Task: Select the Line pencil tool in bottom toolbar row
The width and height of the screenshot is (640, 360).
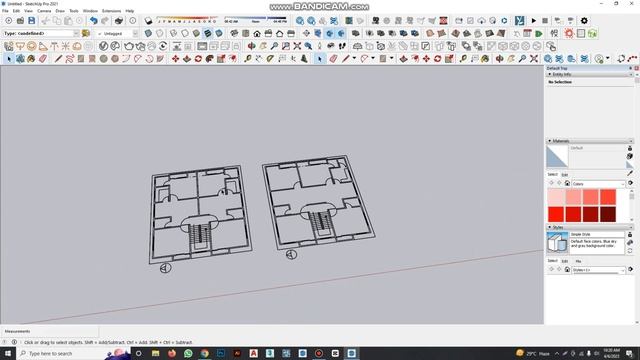Action: (58, 59)
